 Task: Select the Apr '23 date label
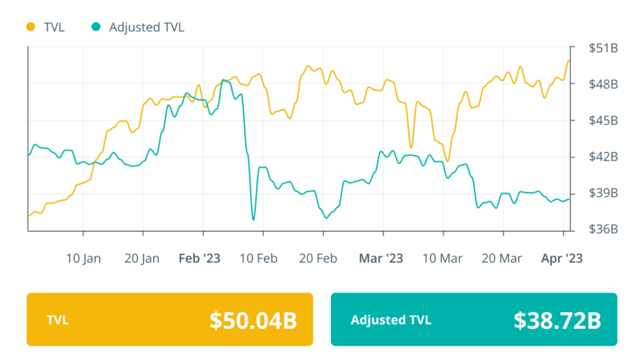[x=563, y=258]
